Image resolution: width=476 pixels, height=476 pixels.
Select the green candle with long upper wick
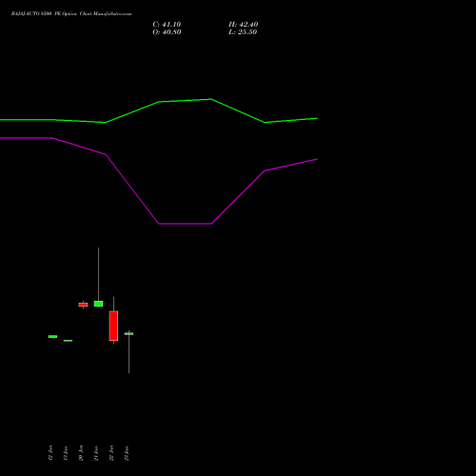(x=98, y=304)
